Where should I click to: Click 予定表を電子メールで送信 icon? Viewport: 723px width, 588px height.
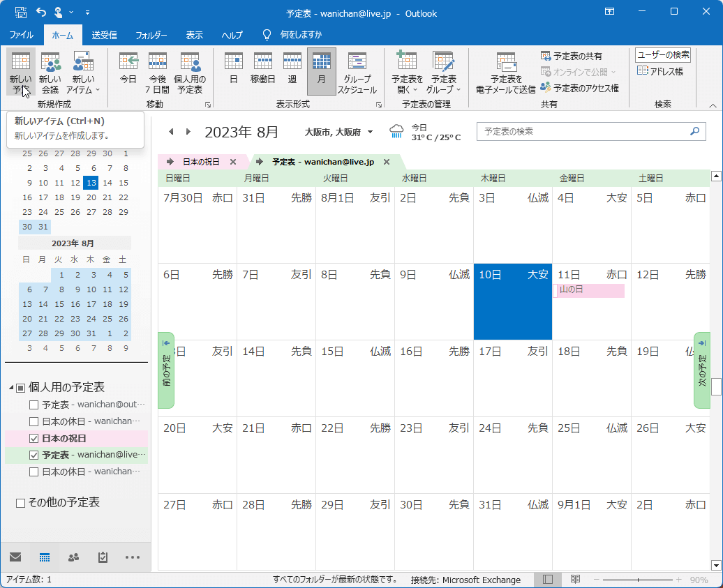click(506, 72)
